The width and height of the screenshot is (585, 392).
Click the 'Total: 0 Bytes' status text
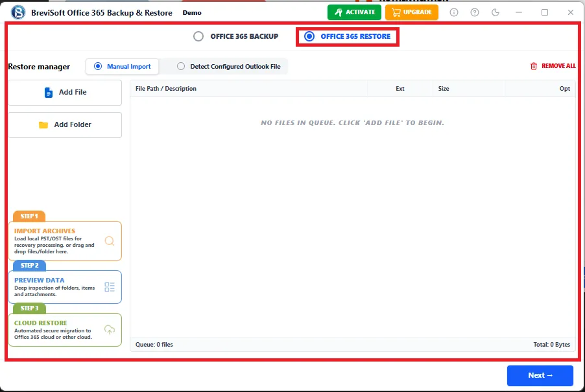[551, 345]
